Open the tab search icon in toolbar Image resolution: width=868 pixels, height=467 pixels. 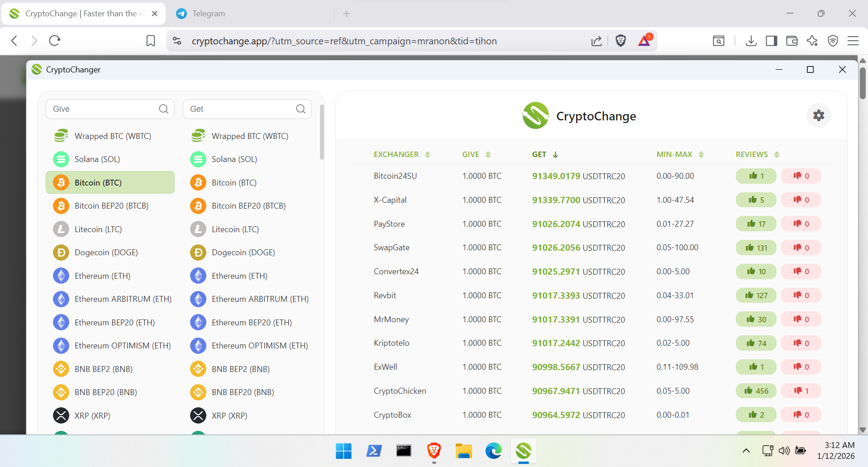pyautogui.click(x=719, y=41)
